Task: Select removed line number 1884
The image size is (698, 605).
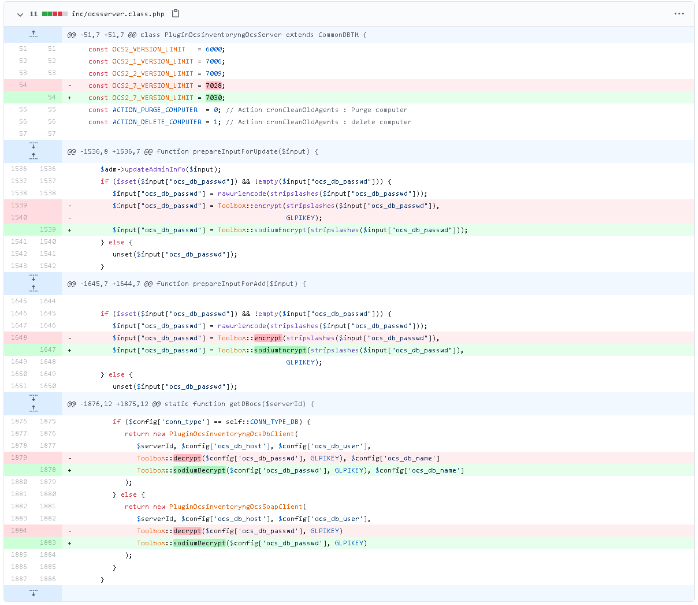Action: pyautogui.click(x=19, y=530)
